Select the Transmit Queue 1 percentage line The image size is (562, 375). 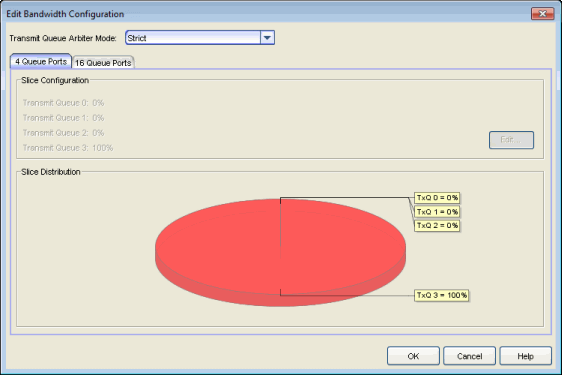(63, 118)
